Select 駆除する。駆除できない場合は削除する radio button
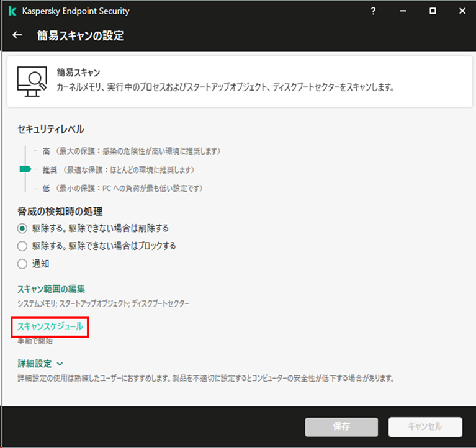This screenshot has width=476, height=448. click(x=22, y=228)
